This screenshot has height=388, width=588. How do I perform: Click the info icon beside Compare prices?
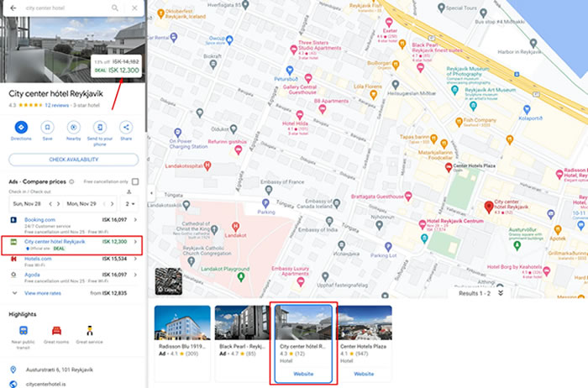point(71,181)
